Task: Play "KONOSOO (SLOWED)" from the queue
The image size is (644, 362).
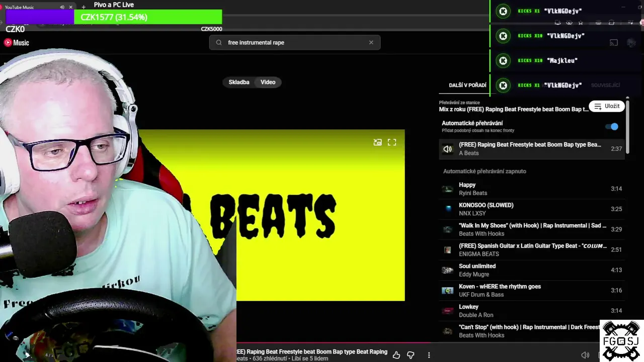Action: (532, 209)
